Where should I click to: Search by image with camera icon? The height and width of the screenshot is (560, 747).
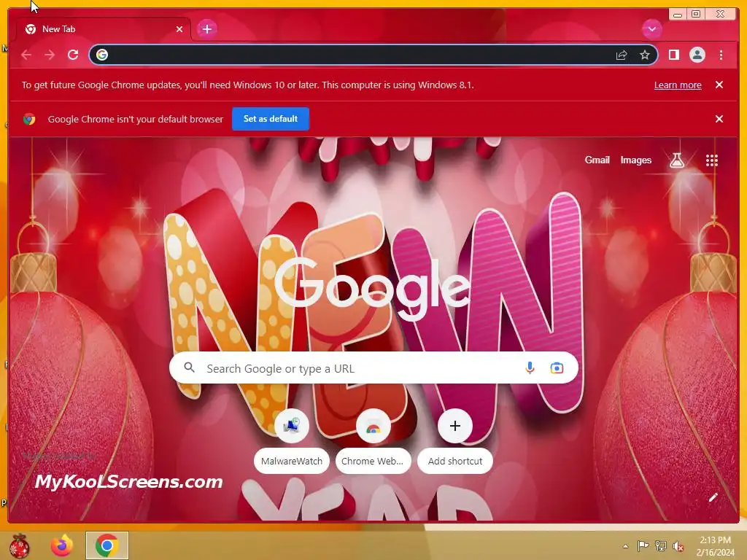pos(557,367)
